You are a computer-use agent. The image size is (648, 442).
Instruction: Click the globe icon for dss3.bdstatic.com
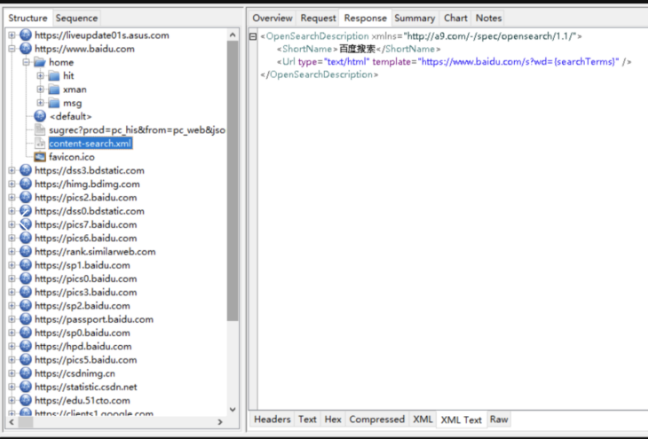[x=26, y=171]
